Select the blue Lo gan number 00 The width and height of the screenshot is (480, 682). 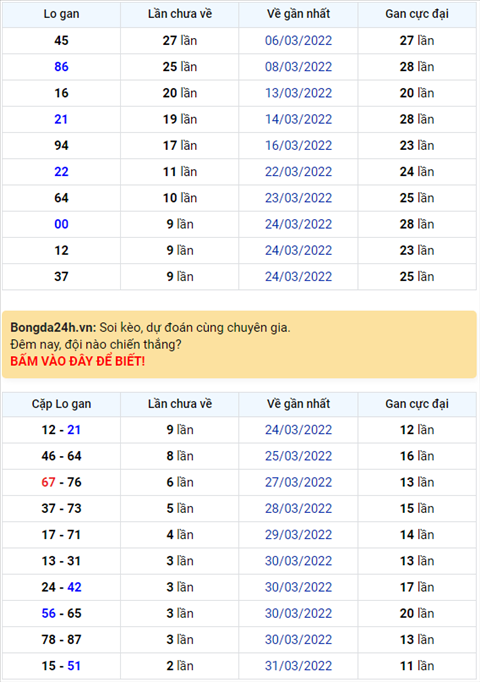61,224
